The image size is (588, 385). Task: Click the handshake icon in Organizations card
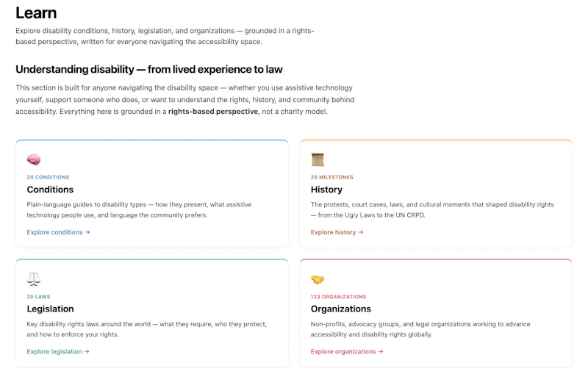318,279
